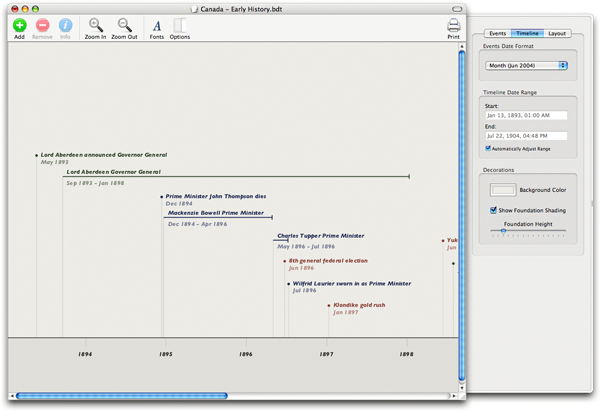The image size is (600, 411).
Task: Select the Klondike gold rush event
Action: coord(359,305)
